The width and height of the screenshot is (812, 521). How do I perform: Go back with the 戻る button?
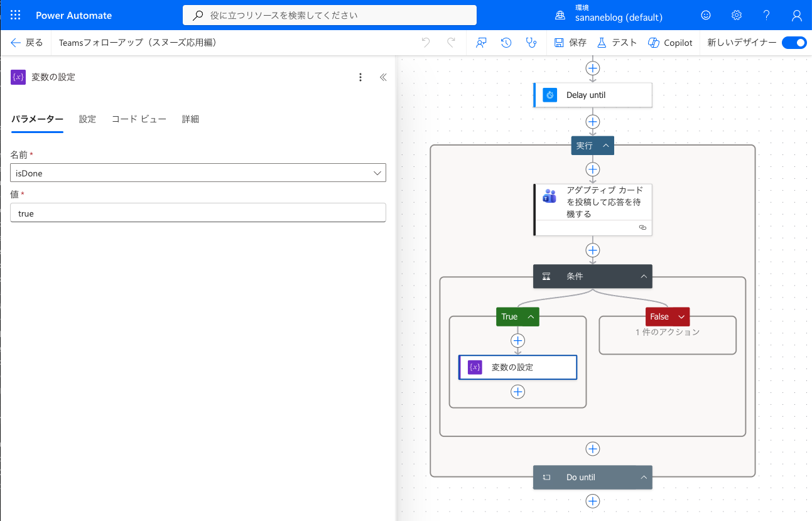[26, 43]
